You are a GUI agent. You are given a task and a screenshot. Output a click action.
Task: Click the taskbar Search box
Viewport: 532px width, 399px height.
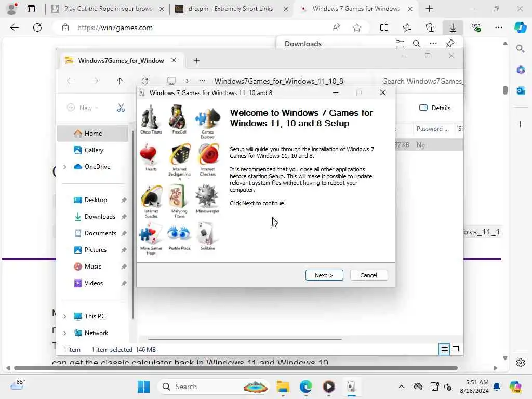coord(214,387)
